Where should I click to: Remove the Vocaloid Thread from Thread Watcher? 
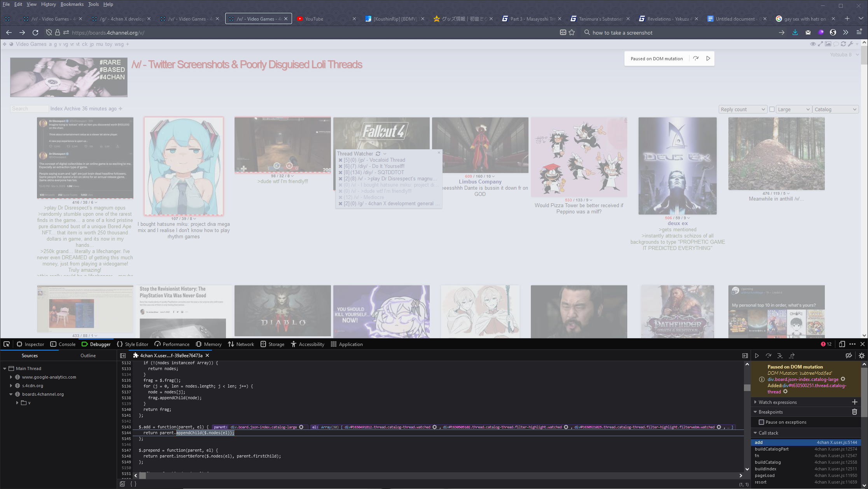(341, 160)
